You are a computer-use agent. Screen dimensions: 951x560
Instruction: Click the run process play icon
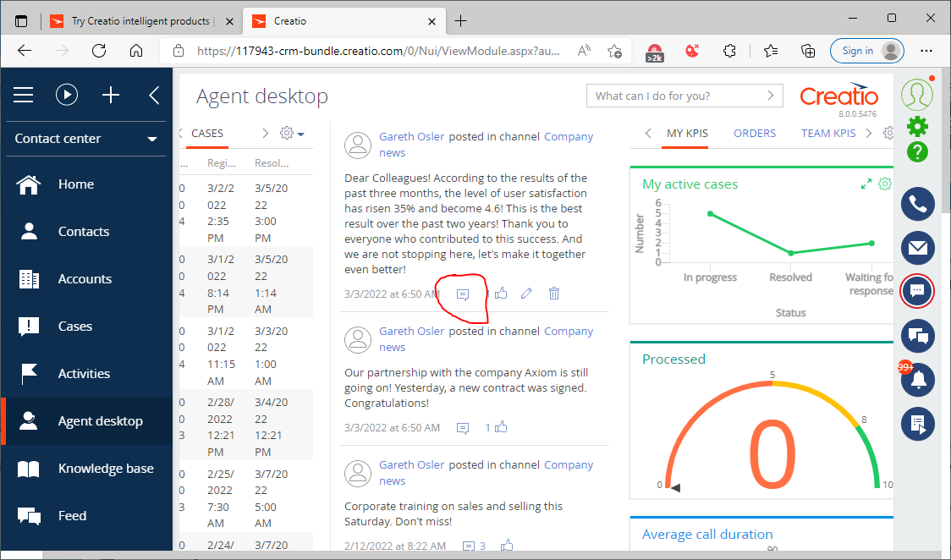(x=67, y=95)
